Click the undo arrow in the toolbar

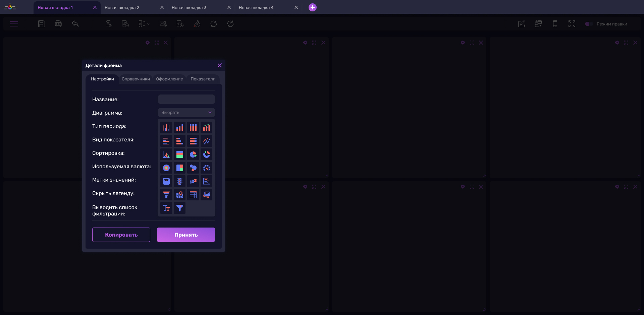pyautogui.click(x=75, y=24)
